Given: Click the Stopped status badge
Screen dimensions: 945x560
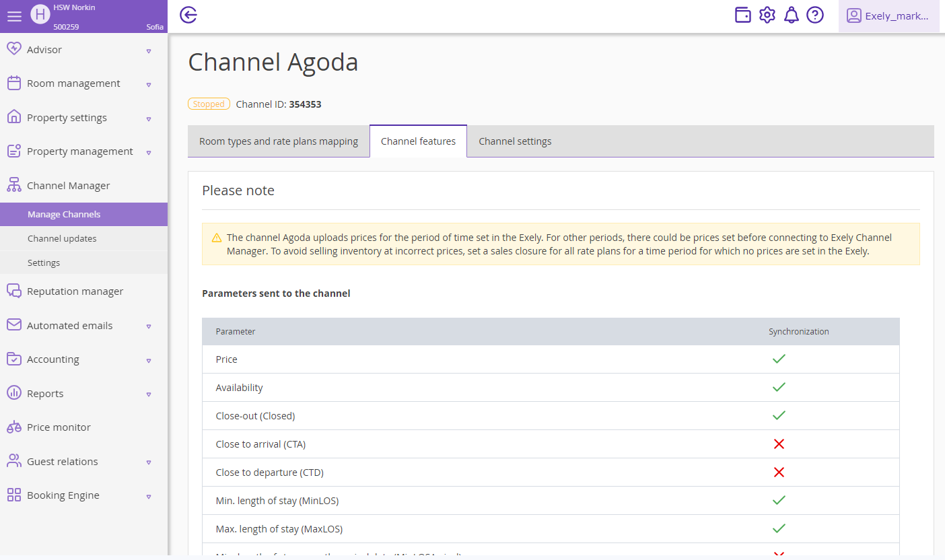Looking at the screenshot, I should coord(209,104).
